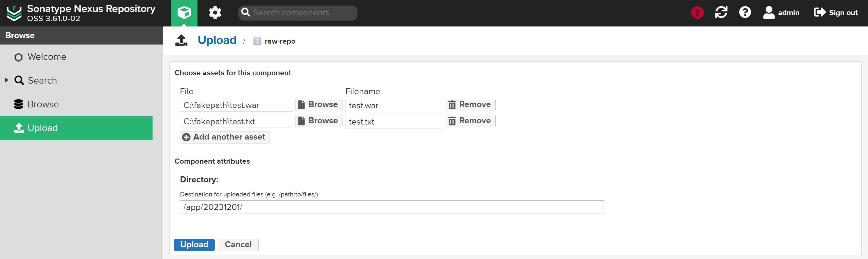Expand the Search tree node arrow
The height and width of the screenshot is (259, 868).
point(6,80)
